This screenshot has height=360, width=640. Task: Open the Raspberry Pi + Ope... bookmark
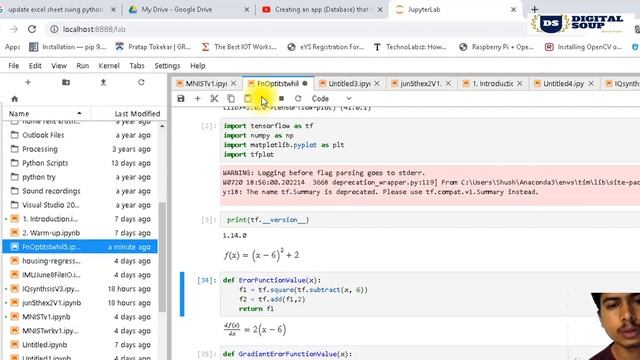(x=496, y=47)
